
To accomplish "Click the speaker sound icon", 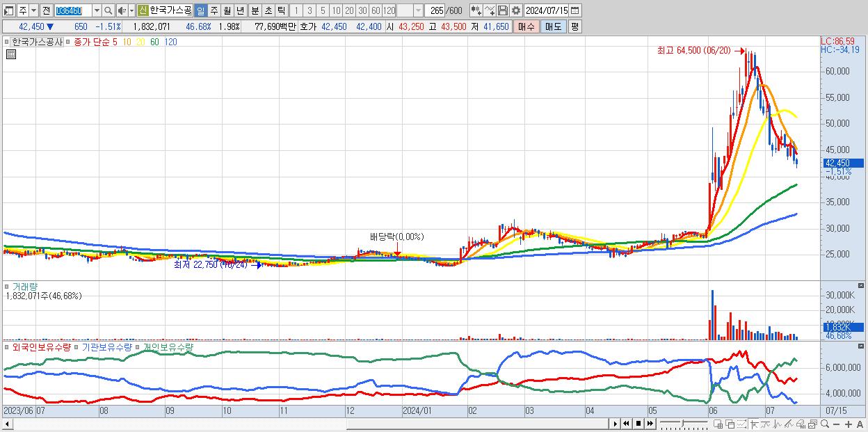I will (122, 10).
